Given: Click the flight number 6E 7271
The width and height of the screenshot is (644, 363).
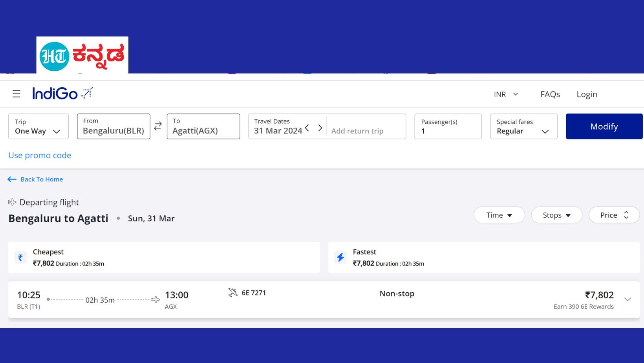Looking at the screenshot, I should tap(254, 293).
